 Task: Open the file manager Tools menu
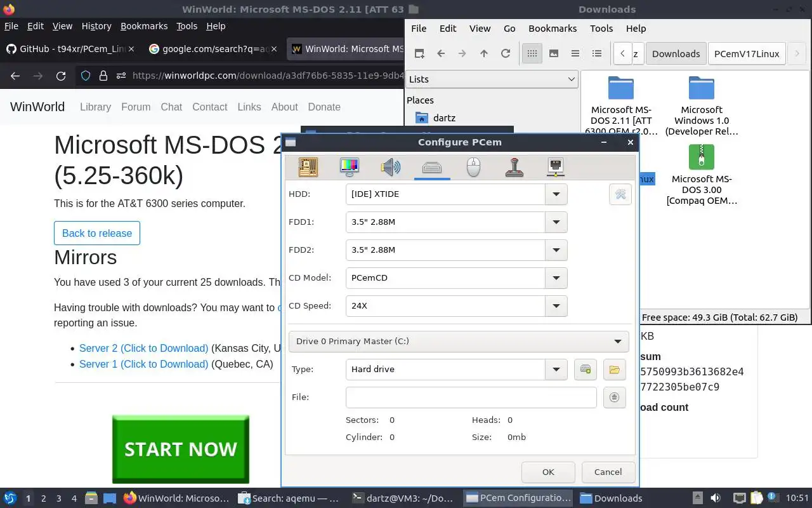point(601,29)
